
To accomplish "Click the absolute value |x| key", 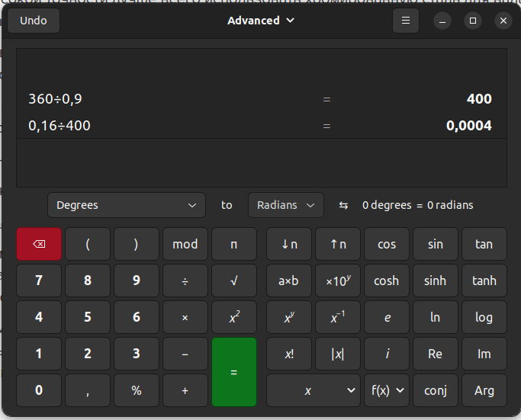I will point(338,354).
